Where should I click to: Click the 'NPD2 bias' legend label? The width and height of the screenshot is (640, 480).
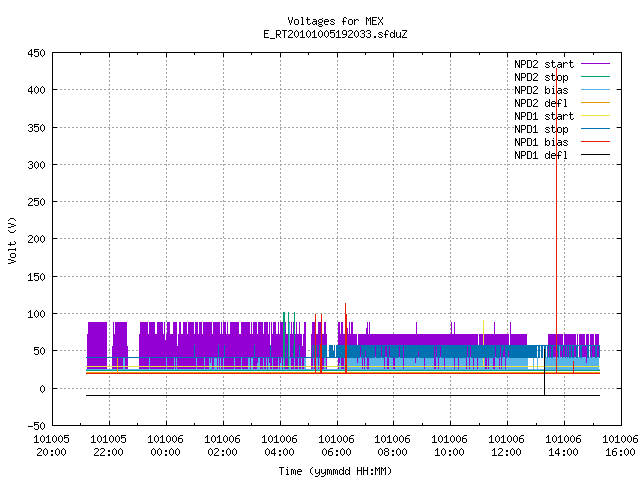[x=541, y=90]
